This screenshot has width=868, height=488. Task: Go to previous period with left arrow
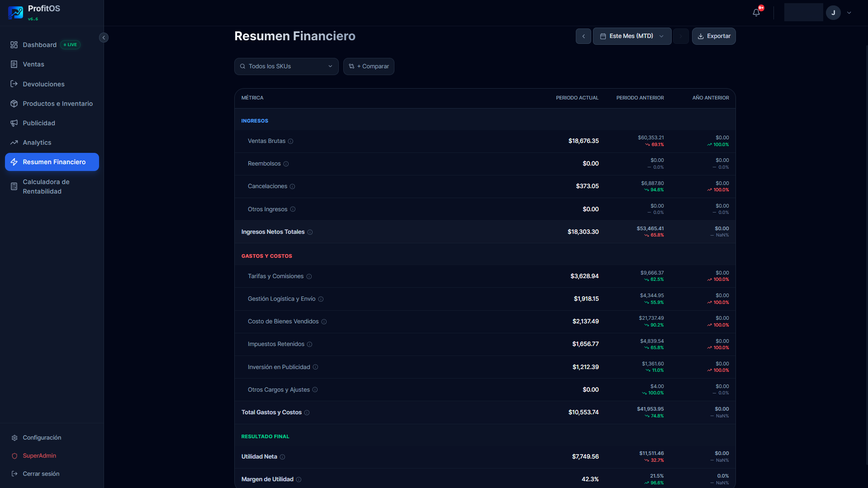583,36
